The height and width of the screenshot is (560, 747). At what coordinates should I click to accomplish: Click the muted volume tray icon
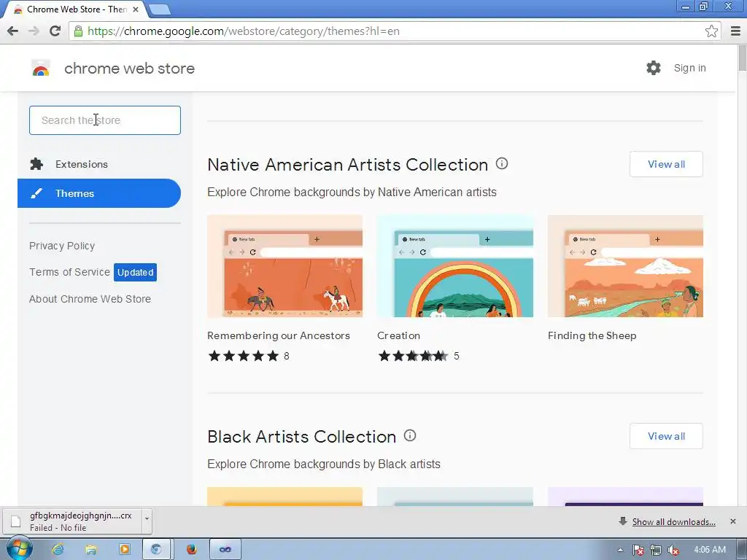tap(673, 550)
